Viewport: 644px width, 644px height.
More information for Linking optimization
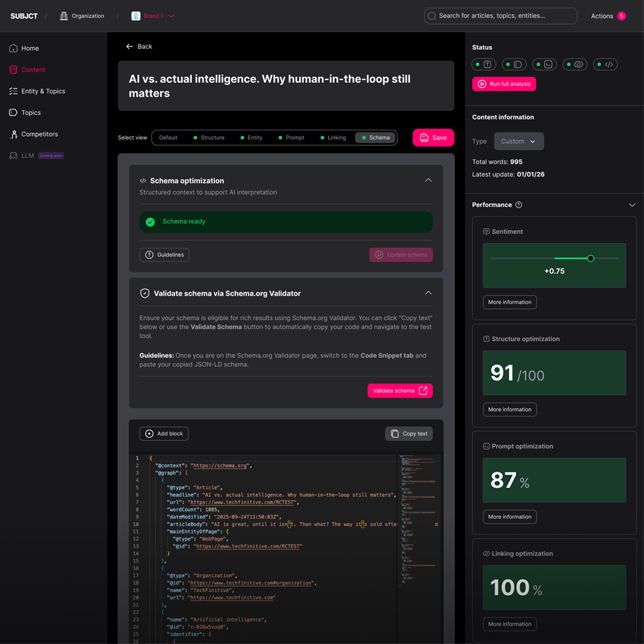510,624
